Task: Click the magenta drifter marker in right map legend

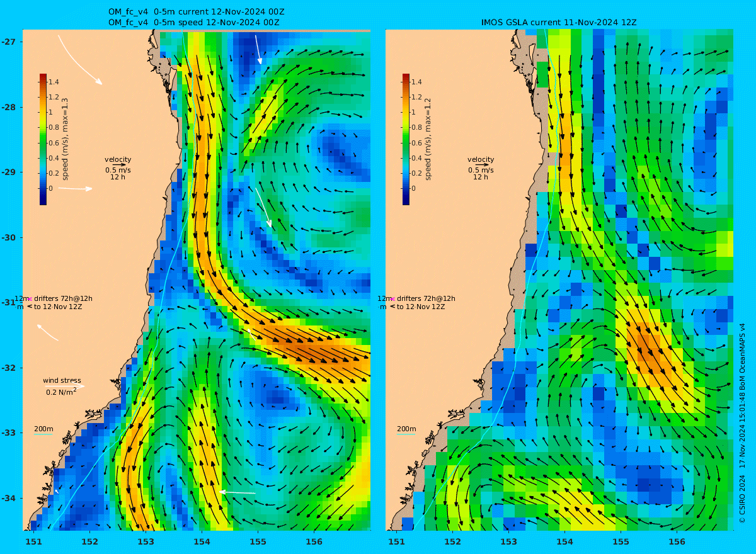Action: click(392, 299)
